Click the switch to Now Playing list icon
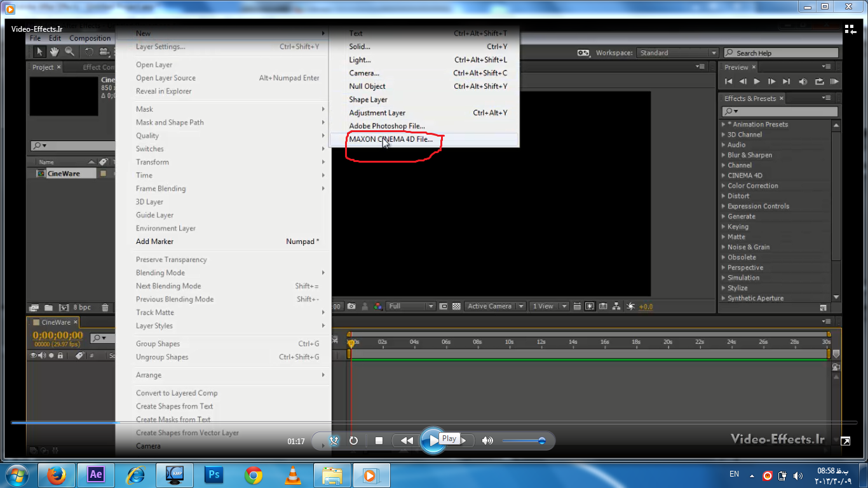 [x=850, y=29]
